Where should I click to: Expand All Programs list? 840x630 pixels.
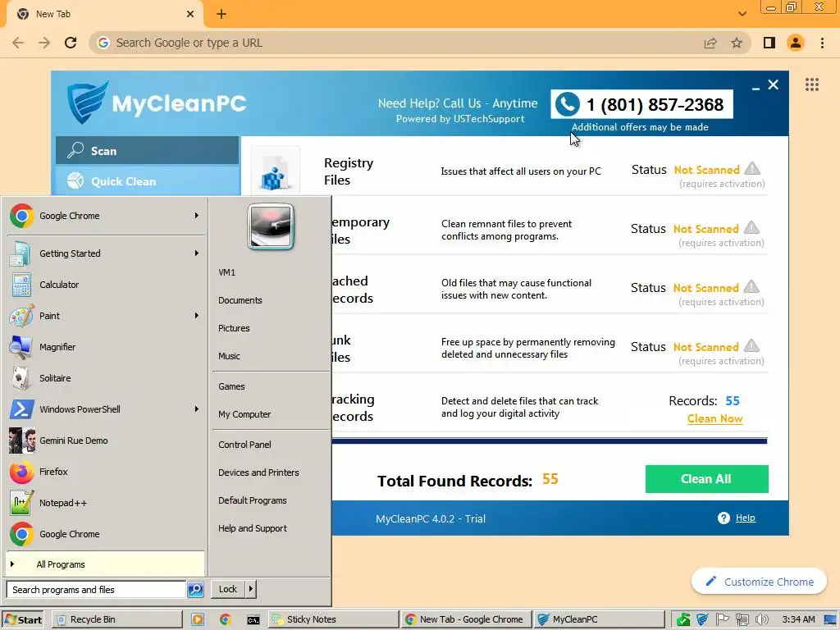click(104, 564)
